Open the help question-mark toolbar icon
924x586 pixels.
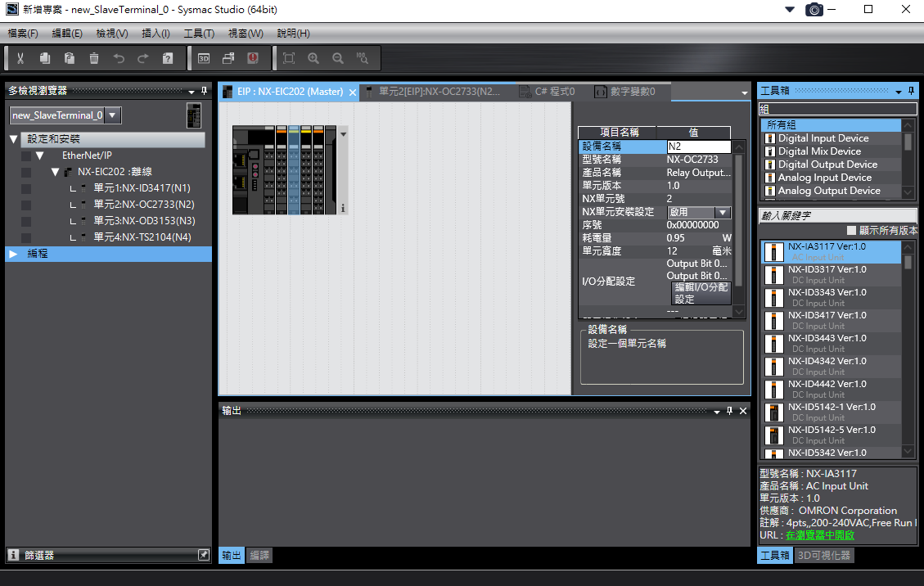(x=168, y=58)
